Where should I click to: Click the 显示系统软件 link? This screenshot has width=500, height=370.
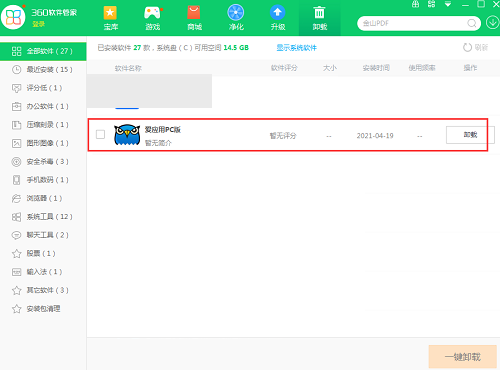pos(296,48)
